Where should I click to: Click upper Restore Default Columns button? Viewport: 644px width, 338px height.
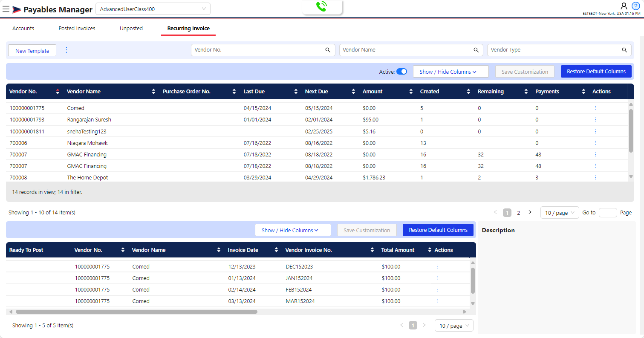tap(596, 72)
